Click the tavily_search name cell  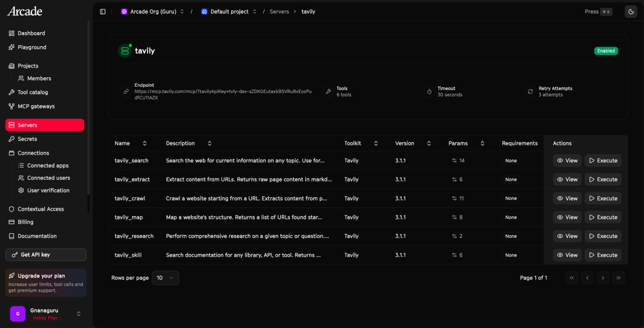pyautogui.click(x=131, y=160)
